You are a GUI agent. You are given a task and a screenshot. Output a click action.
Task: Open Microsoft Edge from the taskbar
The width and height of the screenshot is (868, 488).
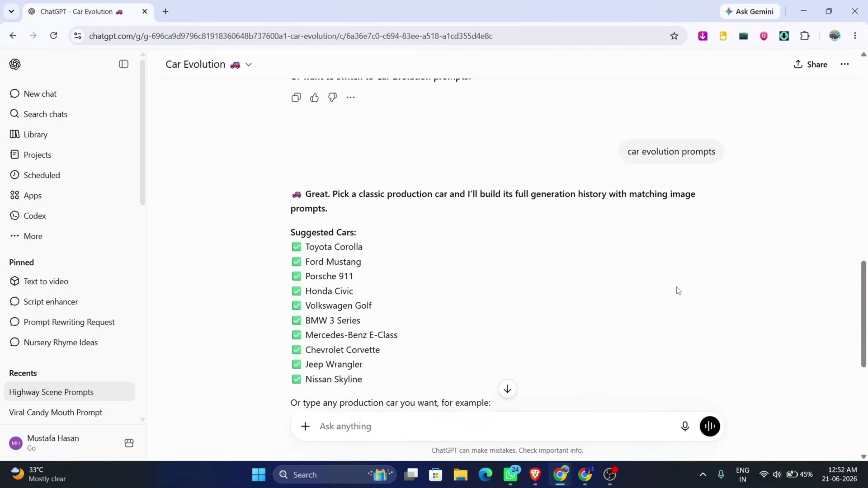(486, 475)
